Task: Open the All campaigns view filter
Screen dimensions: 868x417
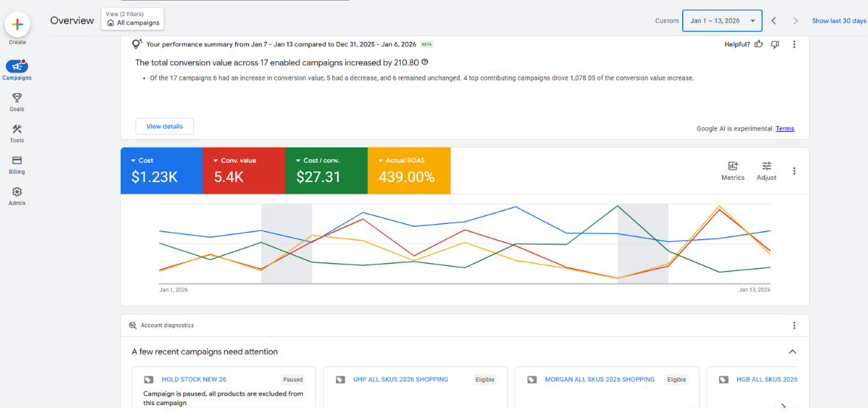Action: (133, 19)
